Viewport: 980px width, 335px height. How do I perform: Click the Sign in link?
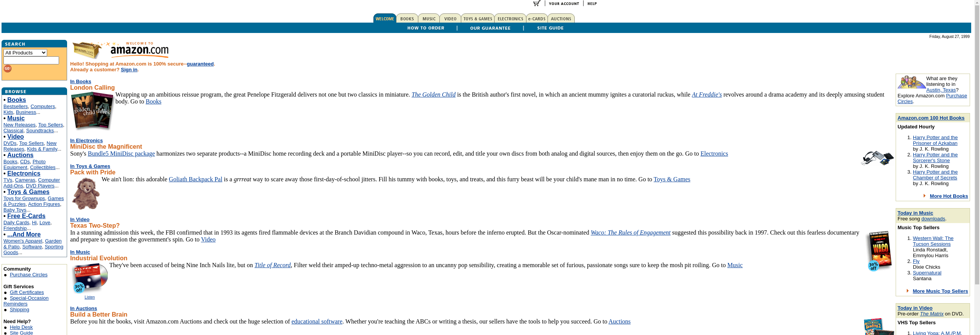tap(129, 70)
